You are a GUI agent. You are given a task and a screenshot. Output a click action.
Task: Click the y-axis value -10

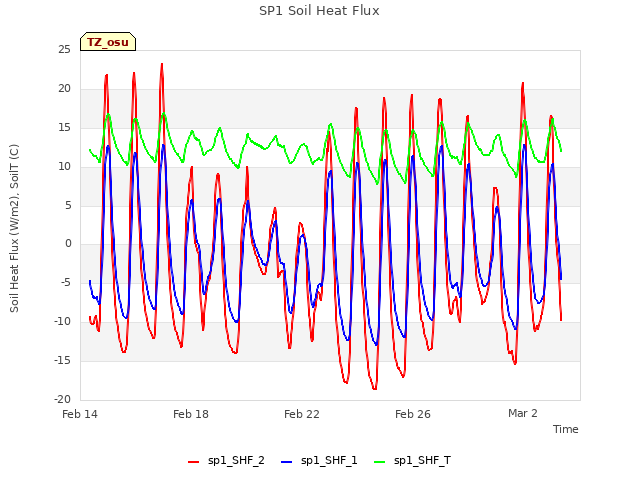pos(62,322)
